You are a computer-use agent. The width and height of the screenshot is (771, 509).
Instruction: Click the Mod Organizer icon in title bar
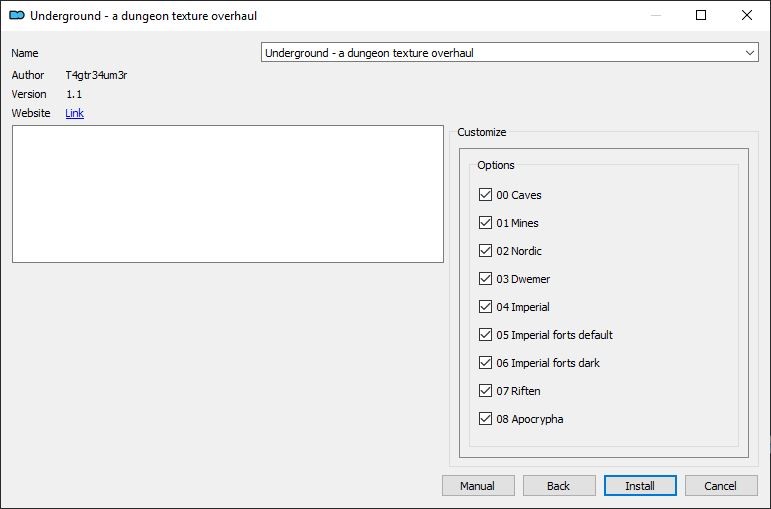17,15
